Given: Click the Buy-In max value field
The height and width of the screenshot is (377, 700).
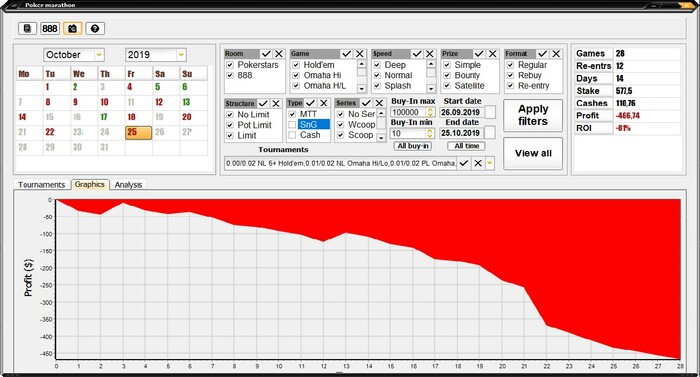Looking at the screenshot, I should pyautogui.click(x=408, y=112).
